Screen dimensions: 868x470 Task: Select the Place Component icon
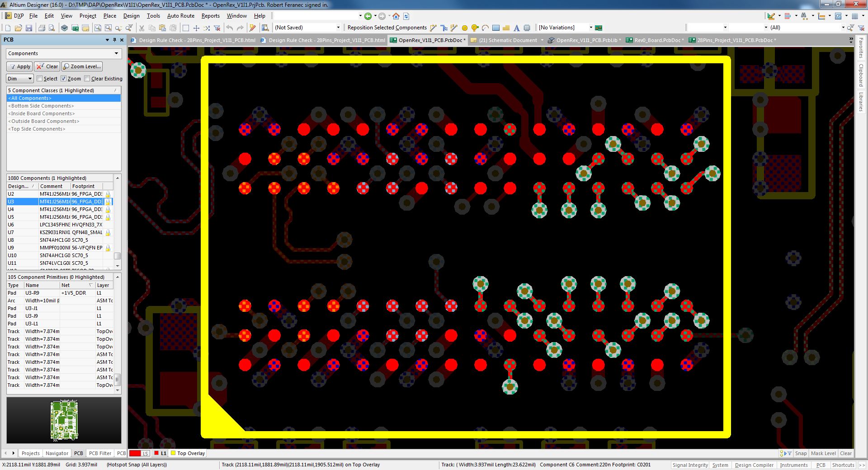tap(527, 28)
